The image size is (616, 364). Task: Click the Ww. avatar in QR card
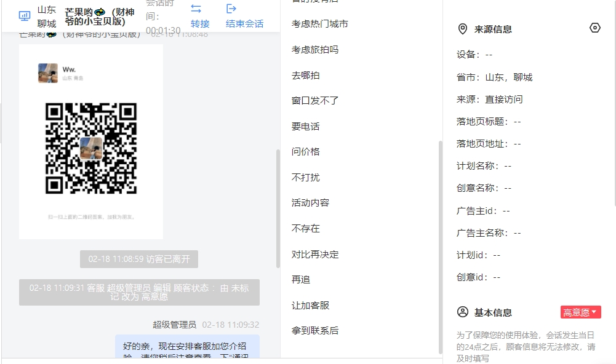coord(48,73)
